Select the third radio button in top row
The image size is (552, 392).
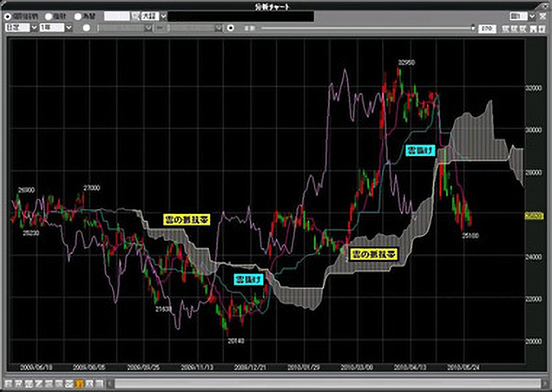click(78, 16)
